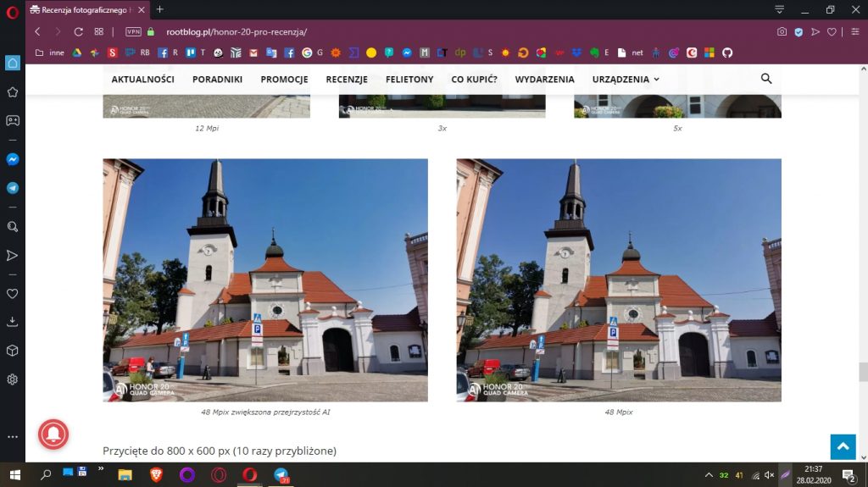Open Messenger in the Opera sidebar
Image resolution: width=868 pixels, height=487 pixels.
[12, 159]
